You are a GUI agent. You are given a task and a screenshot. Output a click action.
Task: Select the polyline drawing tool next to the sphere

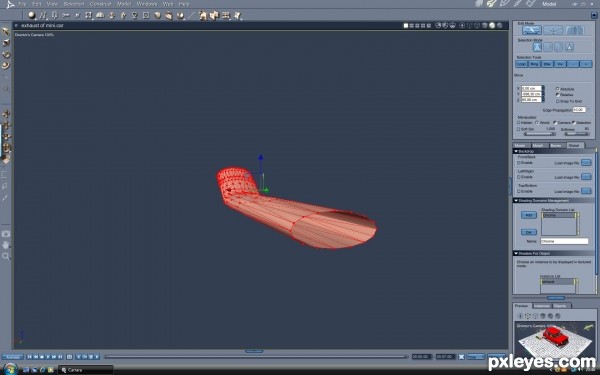[43, 15]
